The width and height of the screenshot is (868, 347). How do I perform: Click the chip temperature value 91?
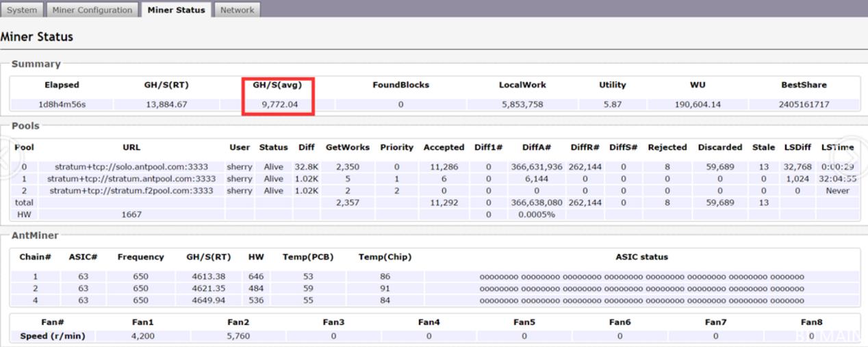385,288
